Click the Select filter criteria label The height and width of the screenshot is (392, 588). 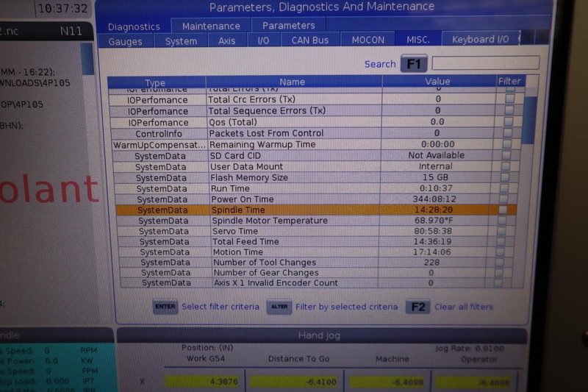[x=220, y=307]
